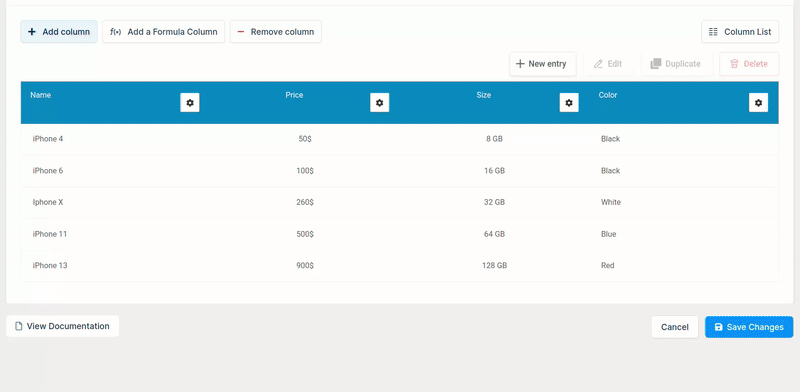Click the Red color cell

click(608, 265)
